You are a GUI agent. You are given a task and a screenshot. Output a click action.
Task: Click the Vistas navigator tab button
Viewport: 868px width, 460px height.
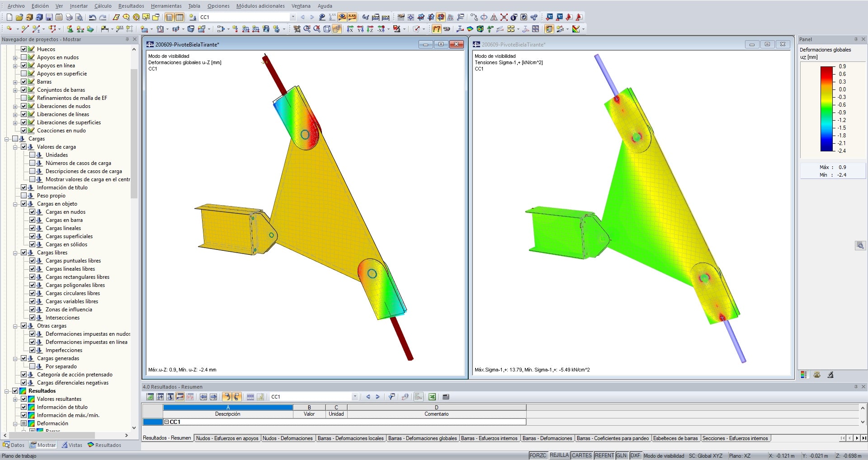tap(72, 445)
